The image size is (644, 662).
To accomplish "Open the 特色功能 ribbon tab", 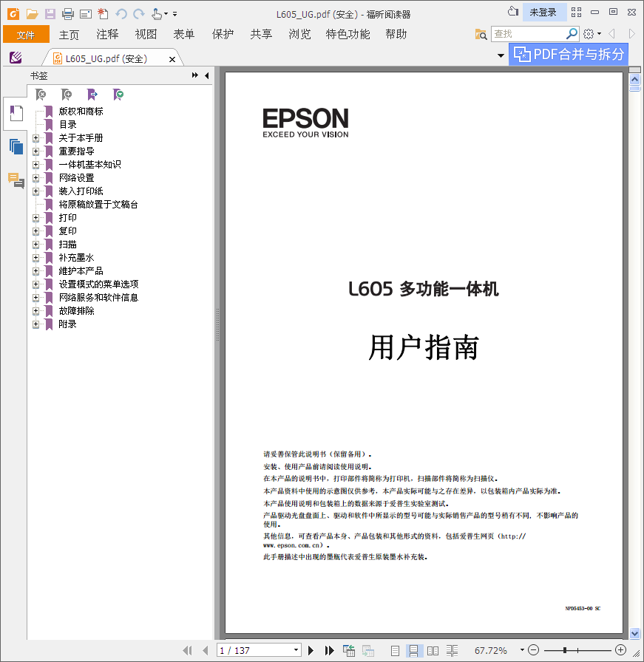I will 348,34.
